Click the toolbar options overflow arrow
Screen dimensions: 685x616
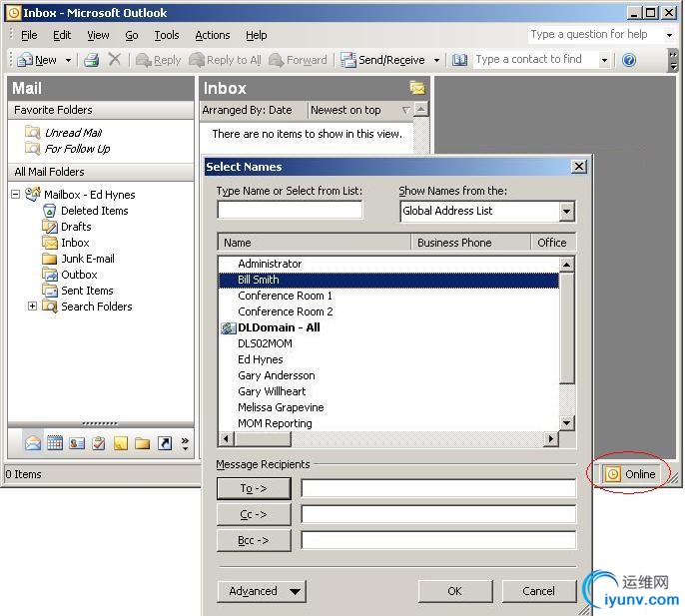click(674, 60)
